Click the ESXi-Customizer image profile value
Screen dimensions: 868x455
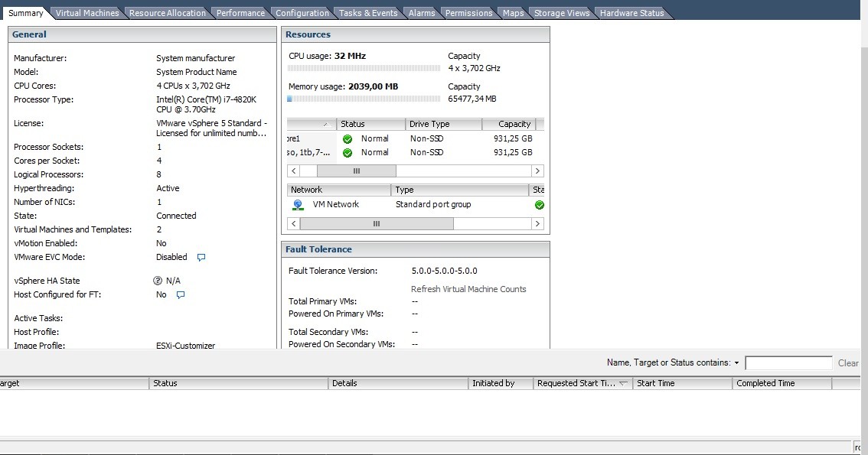pyautogui.click(x=185, y=346)
